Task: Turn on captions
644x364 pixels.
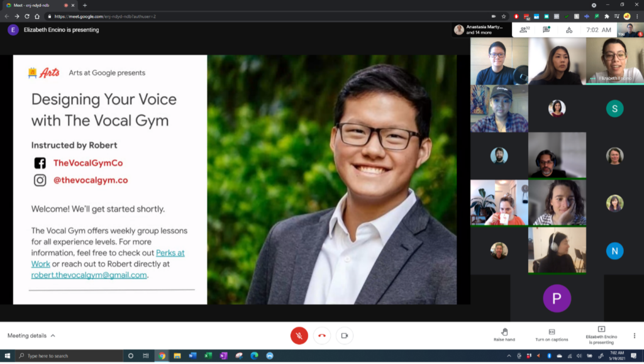Action: coord(552,335)
